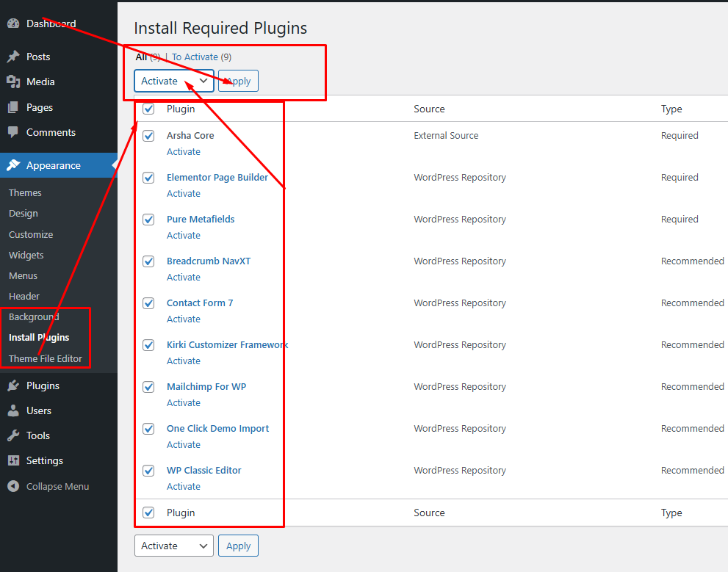This screenshot has height=572, width=728.
Task: Click the Users person icon
Action: [13, 410]
